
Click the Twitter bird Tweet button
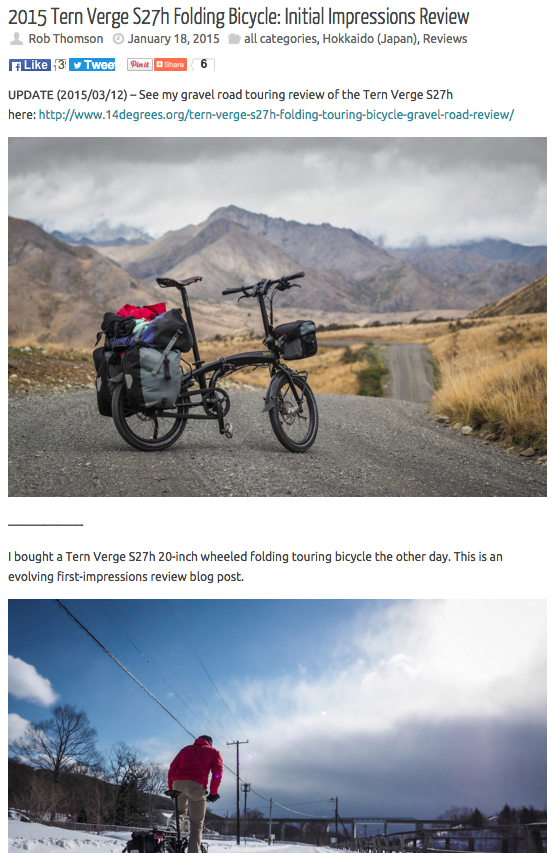coord(92,65)
